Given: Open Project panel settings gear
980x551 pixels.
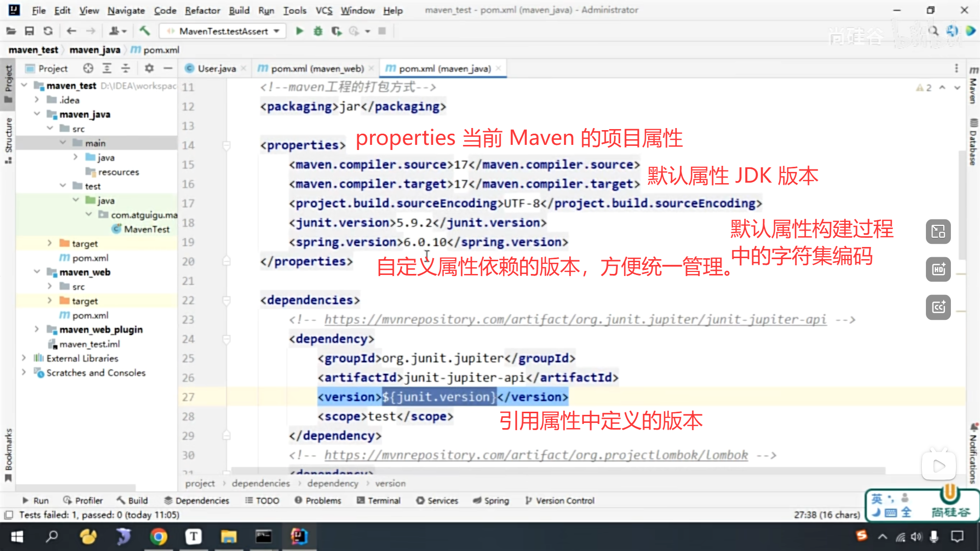Looking at the screenshot, I should [149, 68].
